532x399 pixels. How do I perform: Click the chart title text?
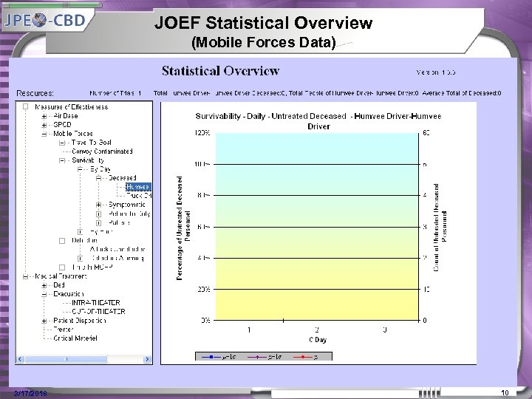318,121
